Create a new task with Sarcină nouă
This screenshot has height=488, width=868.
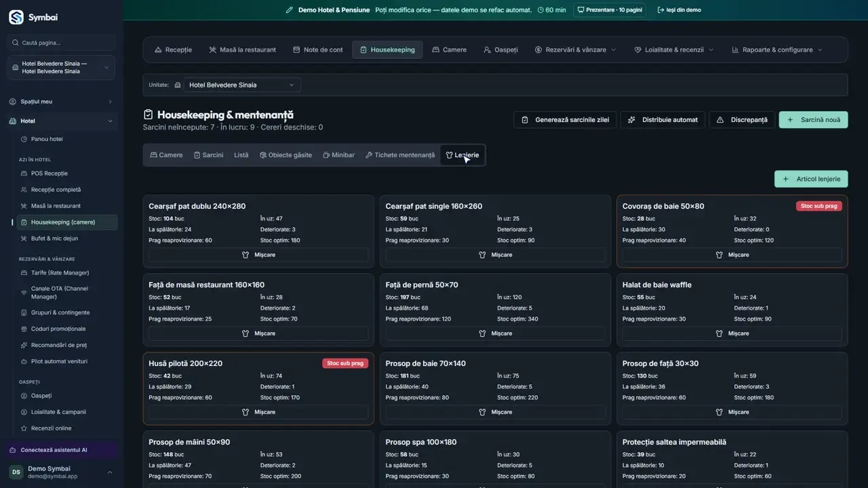813,120
